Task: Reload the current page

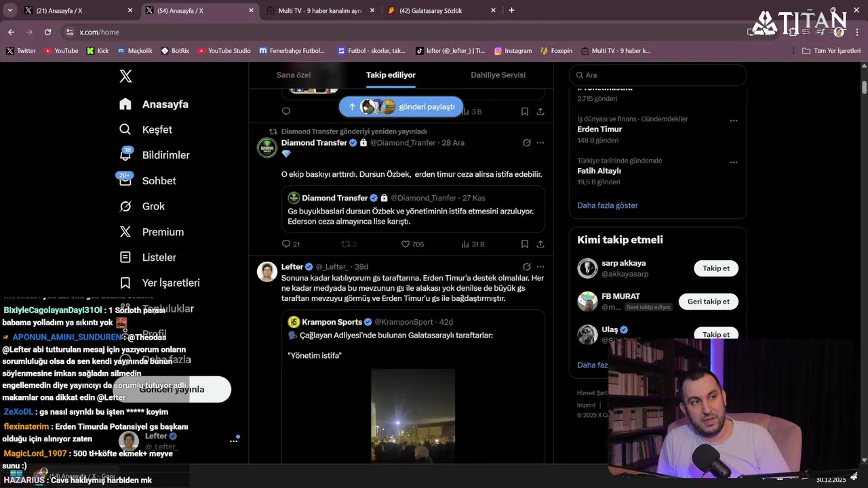Action: (47, 32)
